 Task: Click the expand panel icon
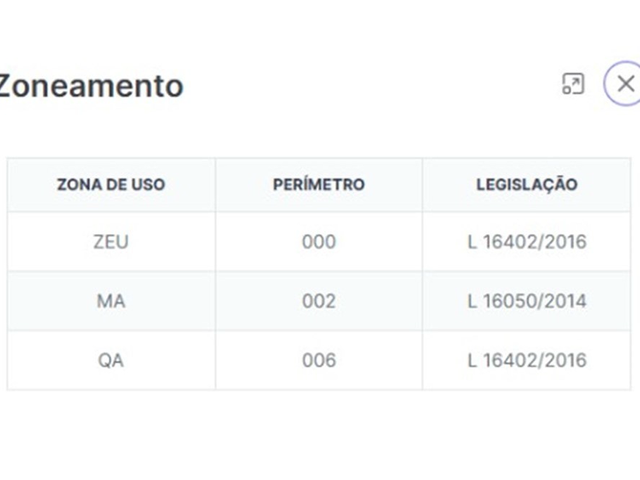click(x=573, y=84)
